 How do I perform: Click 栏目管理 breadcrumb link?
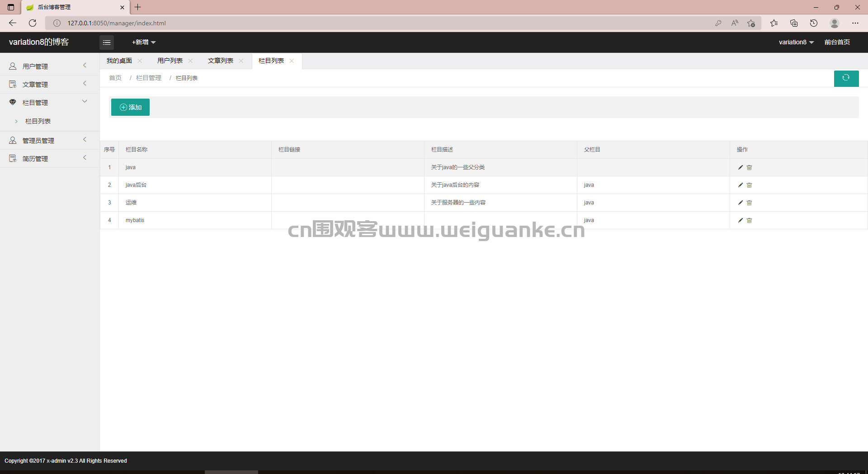[149, 78]
